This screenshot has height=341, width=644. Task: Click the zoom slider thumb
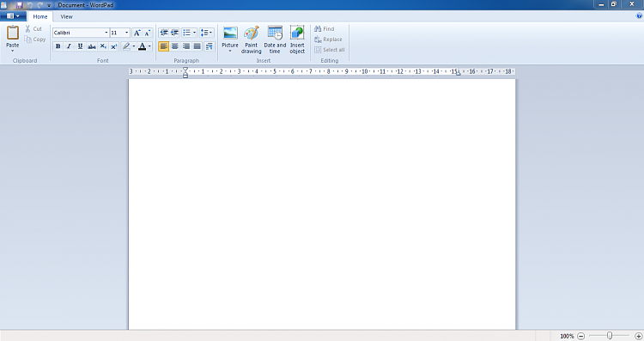[610, 336]
